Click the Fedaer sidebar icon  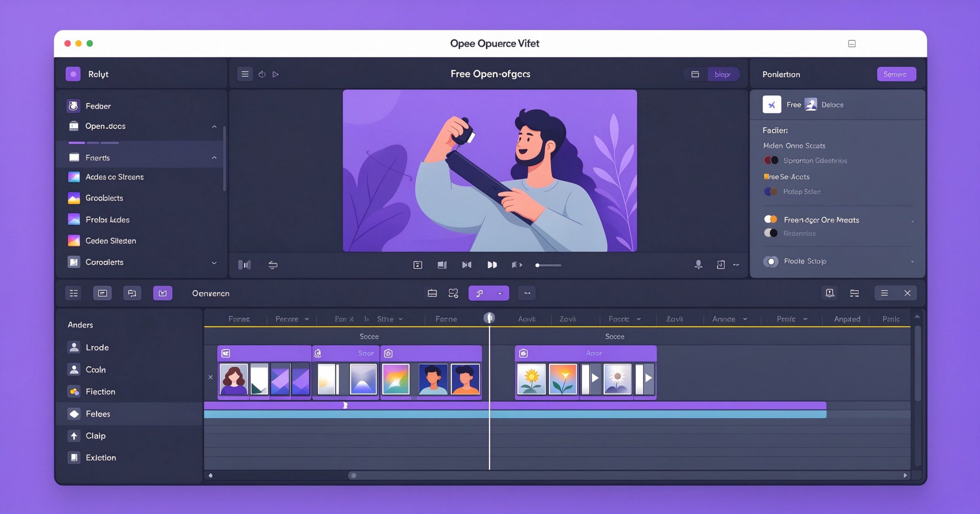point(73,106)
